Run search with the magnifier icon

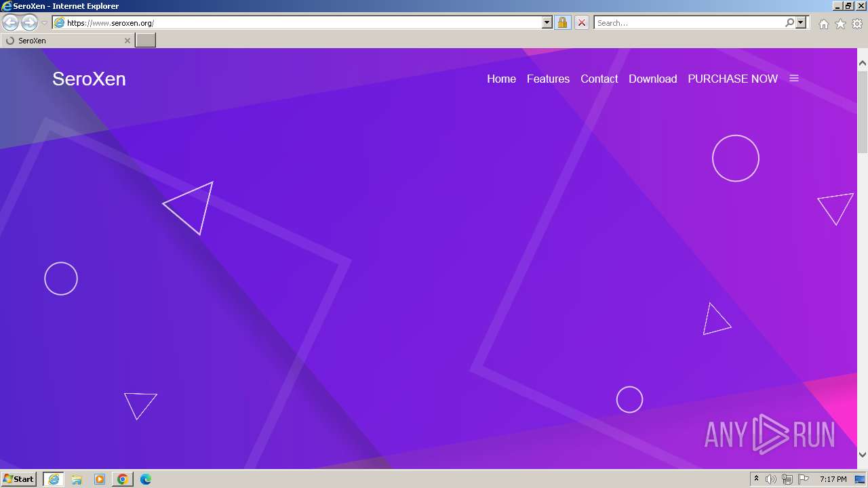(789, 23)
